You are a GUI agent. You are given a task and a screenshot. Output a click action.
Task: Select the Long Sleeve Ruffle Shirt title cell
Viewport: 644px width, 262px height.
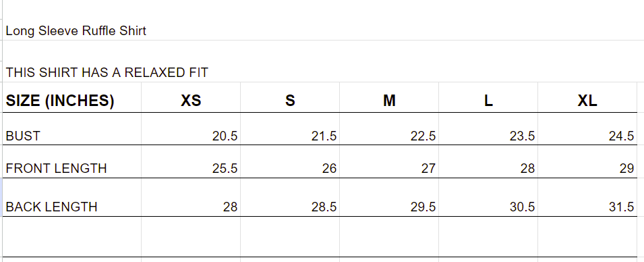[76, 31]
